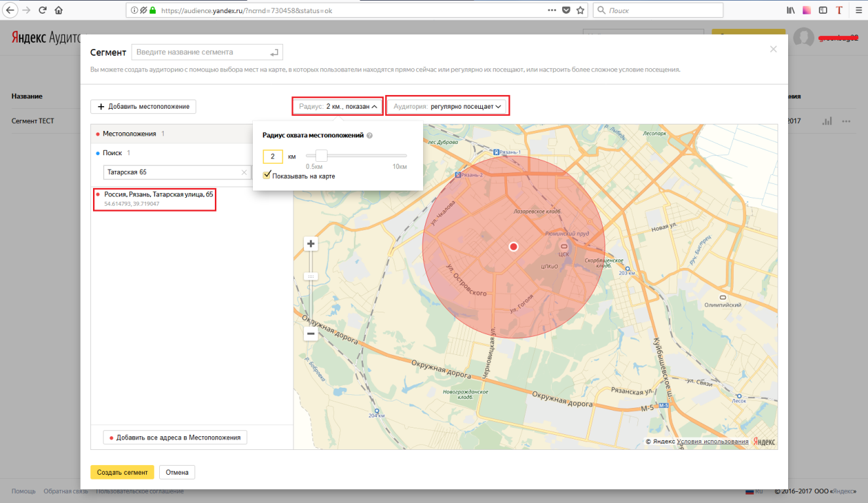This screenshot has width=868, height=503.
Task: Click the red T extension icon
Action: 839,10
